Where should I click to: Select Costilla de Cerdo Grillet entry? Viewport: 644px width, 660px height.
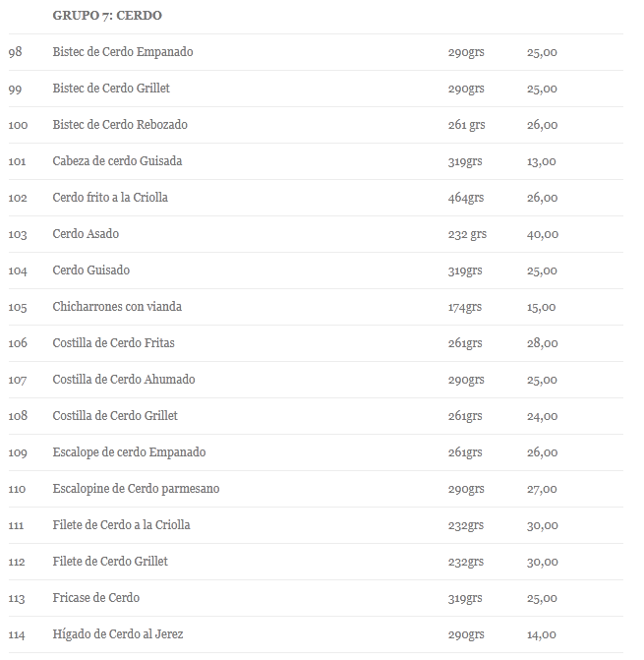115,416
